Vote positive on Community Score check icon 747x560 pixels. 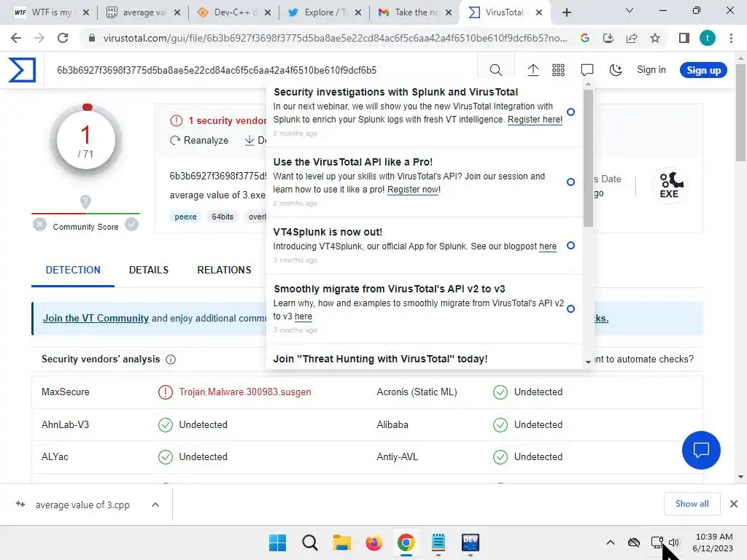tap(132, 225)
